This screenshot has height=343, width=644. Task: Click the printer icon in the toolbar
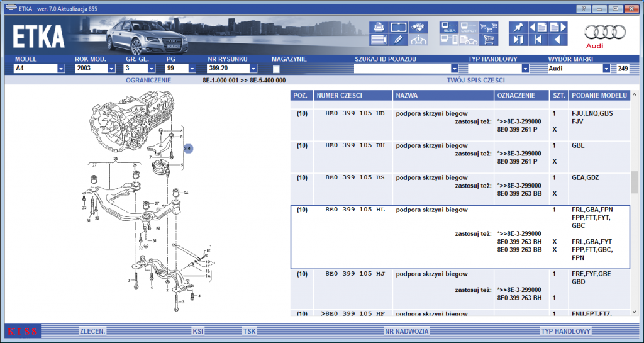379,28
